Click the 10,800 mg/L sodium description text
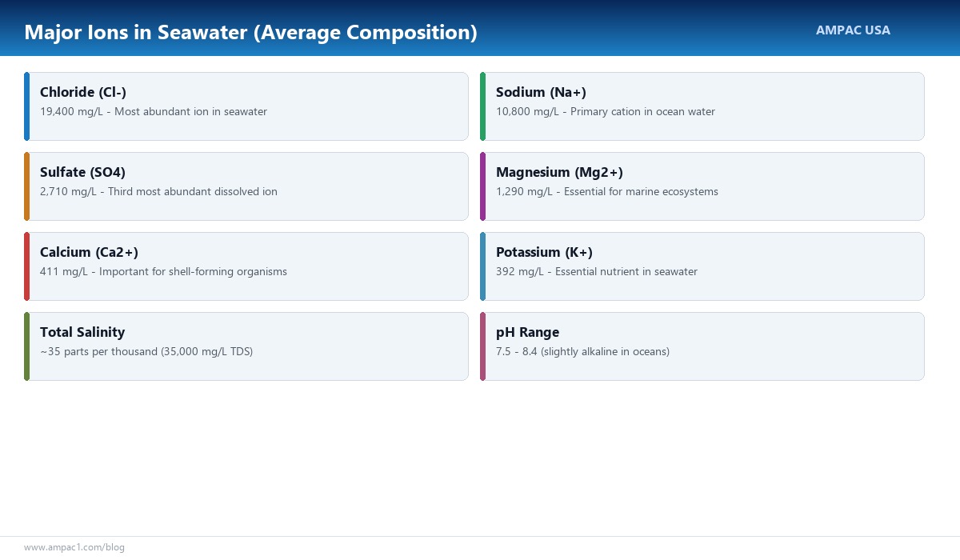The height and width of the screenshot is (560, 960). click(606, 112)
